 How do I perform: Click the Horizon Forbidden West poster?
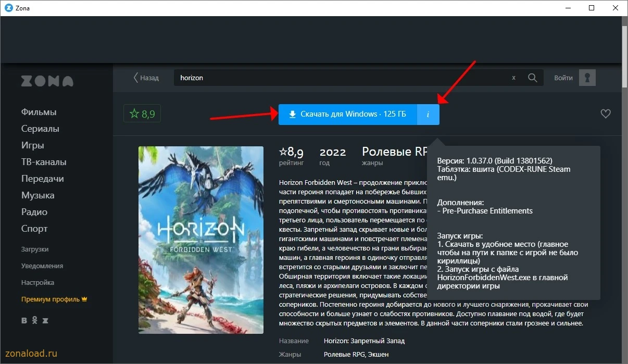[x=201, y=240]
